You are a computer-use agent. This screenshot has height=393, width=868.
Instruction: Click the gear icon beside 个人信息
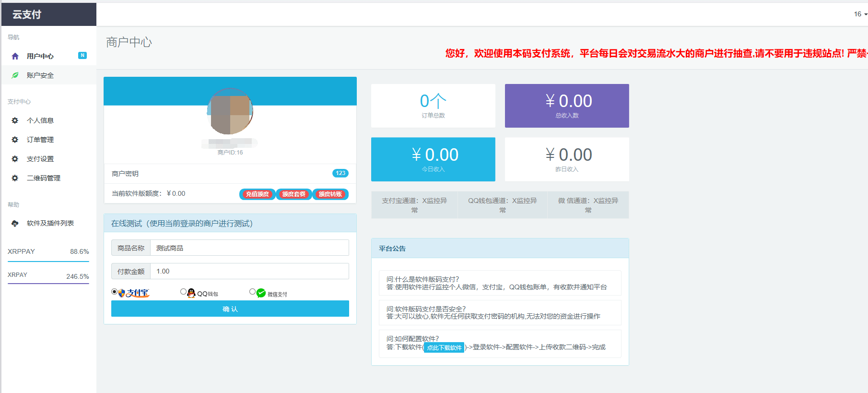point(15,120)
